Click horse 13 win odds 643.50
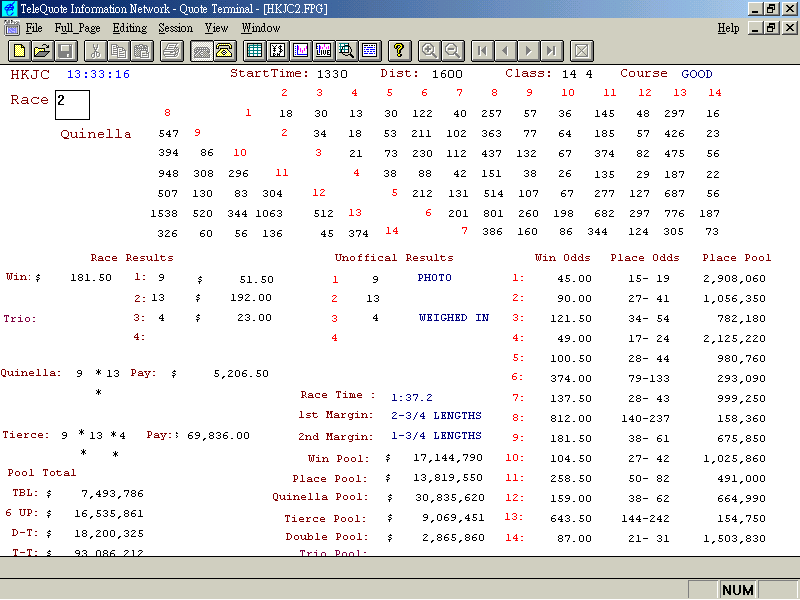Image resolution: width=800 pixels, height=600 pixels. [x=570, y=519]
